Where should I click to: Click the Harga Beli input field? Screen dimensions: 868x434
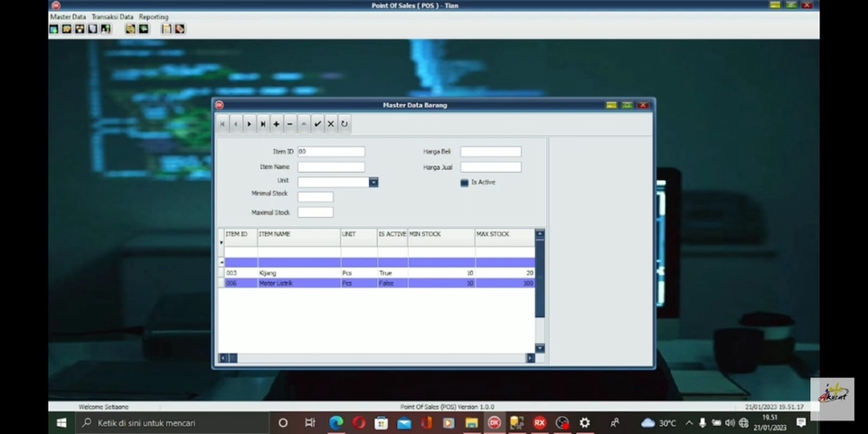490,152
